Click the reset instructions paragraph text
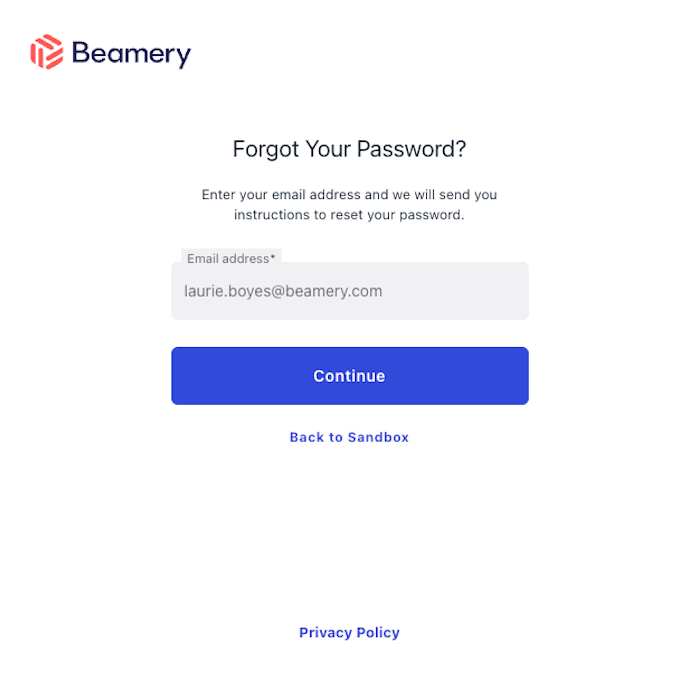This screenshot has height=673, width=688. coord(349,205)
